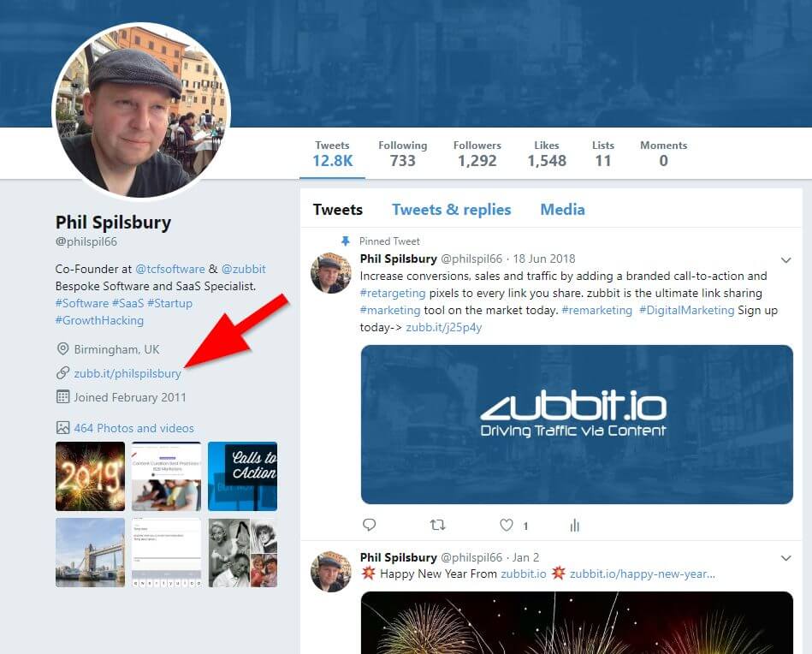Expand the pinned tweet options chevron
The height and width of the screenshot is (654, 812).
[x=786, y=259]
